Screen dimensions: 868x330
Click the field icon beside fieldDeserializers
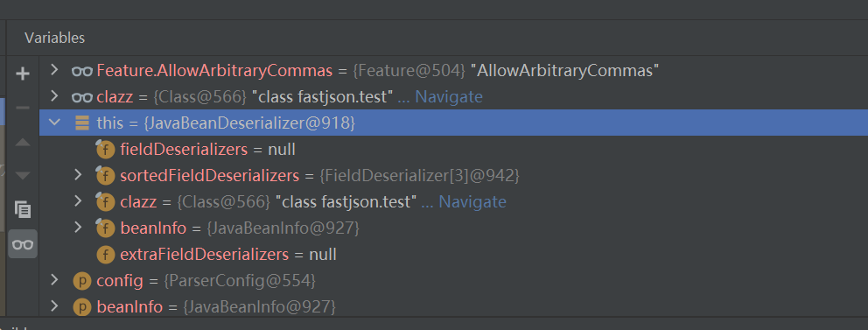pyautogui.click(x=105, y=150)
